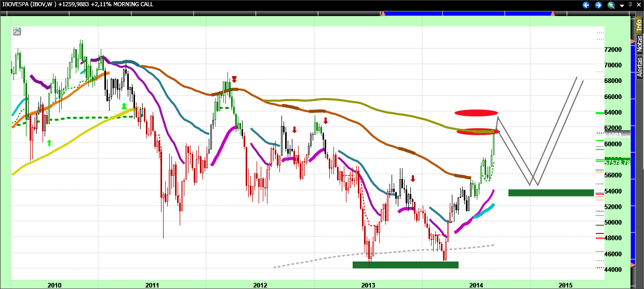This screenshot has width=644, height=289.
Task: Select bottom pink marker on vertical price slider
Action: point(633,265)
